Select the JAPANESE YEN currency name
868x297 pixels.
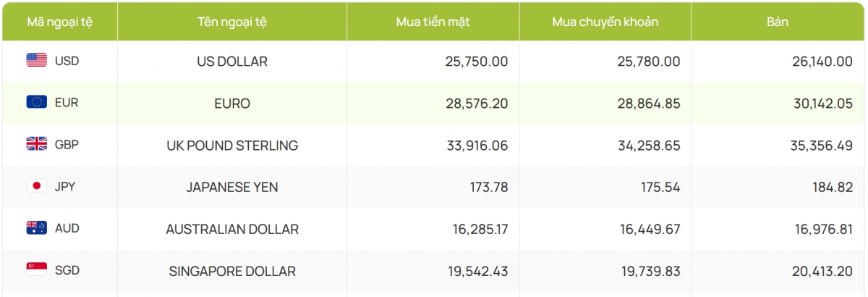(232, 187)
